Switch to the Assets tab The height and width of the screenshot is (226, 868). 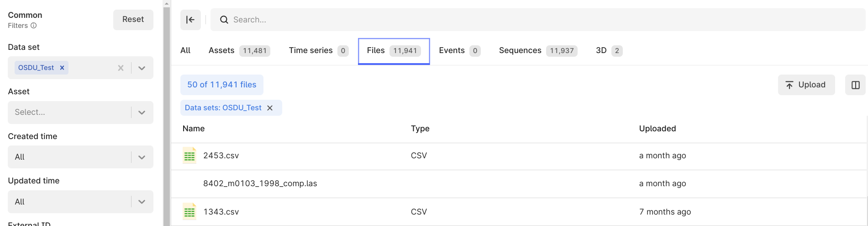click(x=239, y=50)
